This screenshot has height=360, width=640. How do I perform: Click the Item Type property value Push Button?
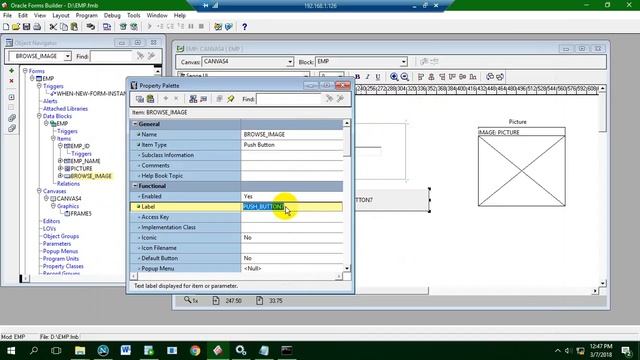click(292, 145)
